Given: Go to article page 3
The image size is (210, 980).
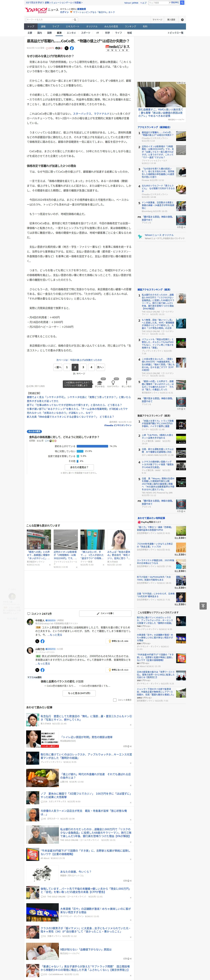Looking at the screenshot, I should pyautogui.click(x=83, y=367).
